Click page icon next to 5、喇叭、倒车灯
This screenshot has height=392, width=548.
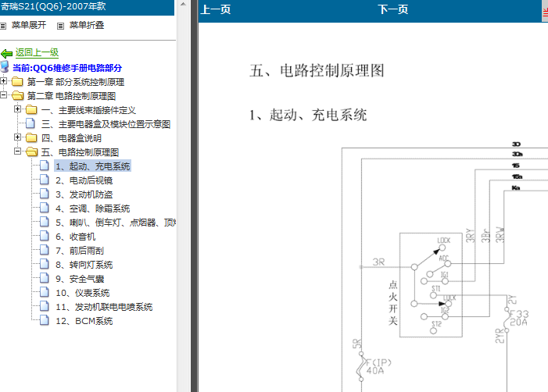(45, 222)
